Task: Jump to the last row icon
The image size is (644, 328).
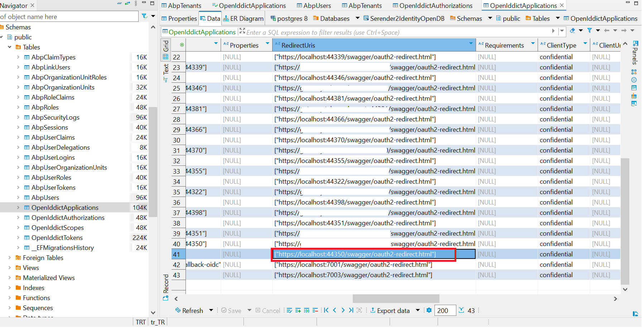Action: (x=351, y=310)
